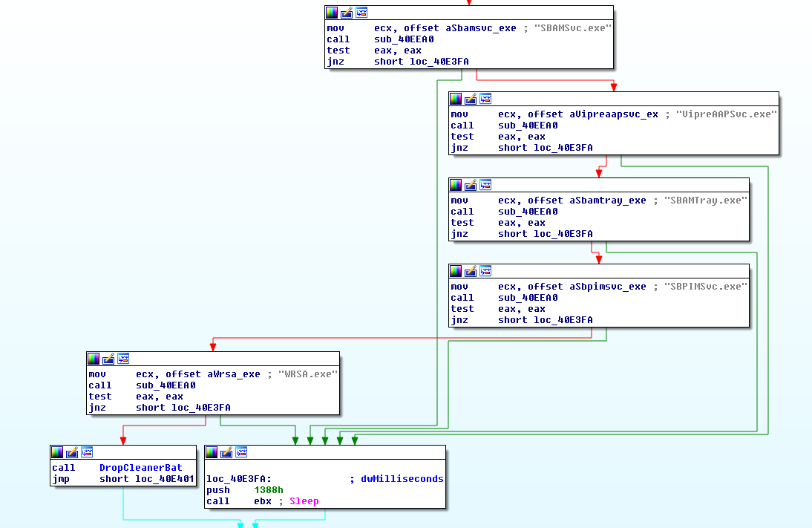Click the aVipreaapsvc_ex offset operand
This screenshot has height=528, width=812.
coord(614,114)
